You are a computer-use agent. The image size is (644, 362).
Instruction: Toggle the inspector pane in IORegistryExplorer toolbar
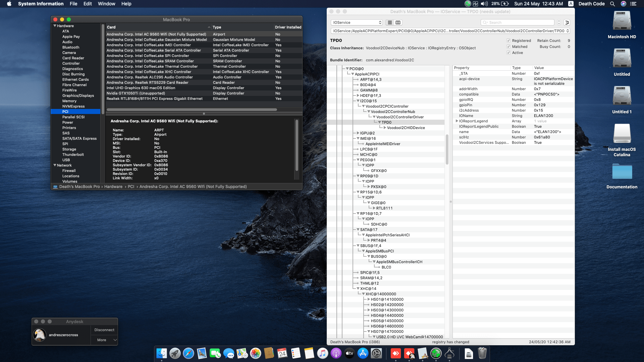pyautogui.click(x=568, y=22)
